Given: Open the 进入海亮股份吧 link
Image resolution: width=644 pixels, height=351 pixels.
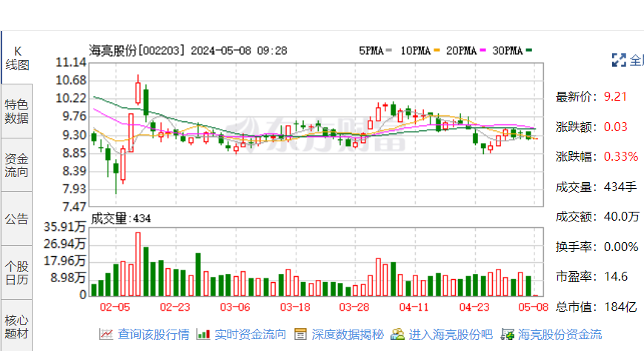Looking at the screenshot, I should point(451,334).
